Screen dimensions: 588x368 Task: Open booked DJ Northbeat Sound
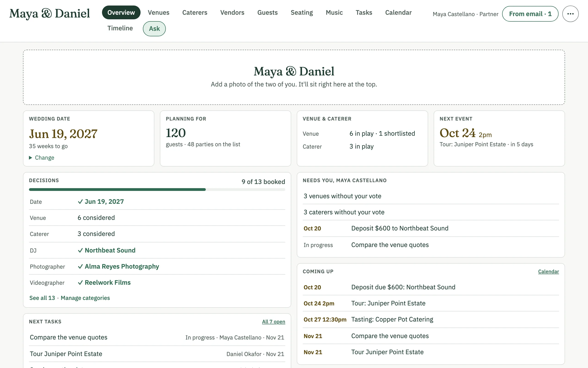pos(157,250)
